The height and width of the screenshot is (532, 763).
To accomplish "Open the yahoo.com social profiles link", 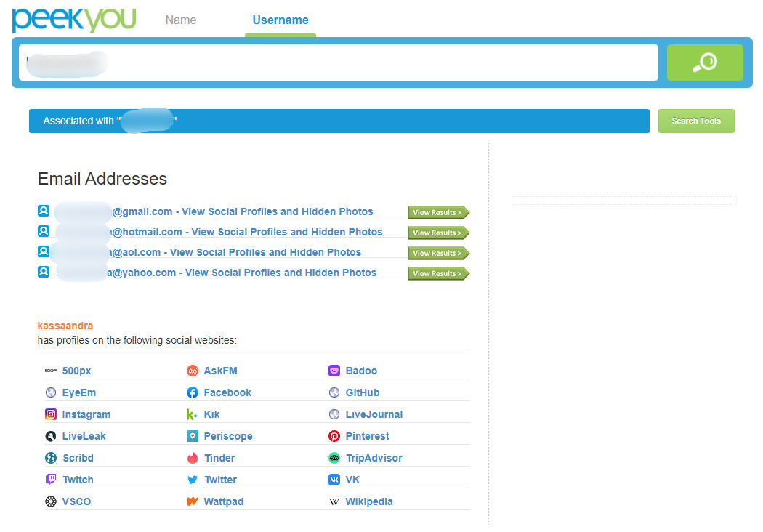I will pos(242,273).
